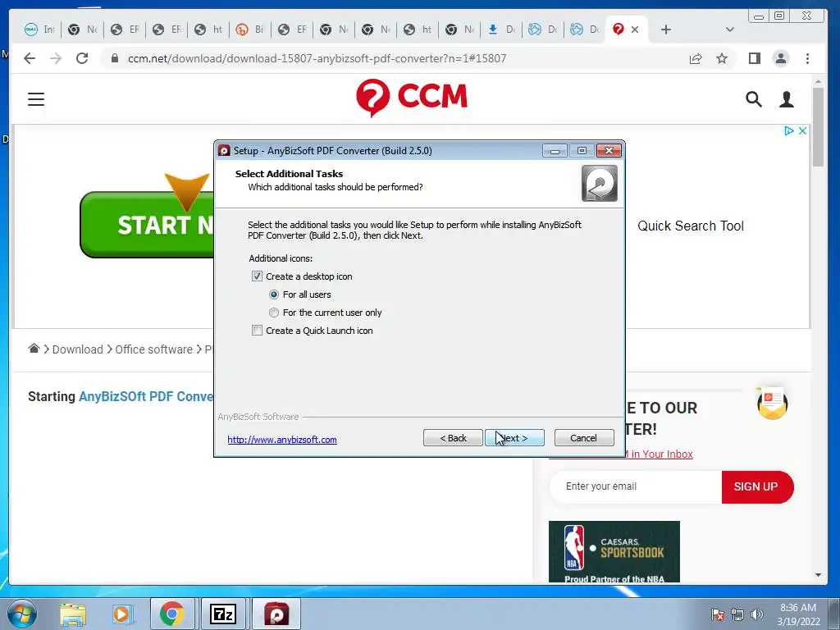Click the AnyBizSoft setup taskbar icon
Viewport: 840px width, 630px height.
pos(276,614)
